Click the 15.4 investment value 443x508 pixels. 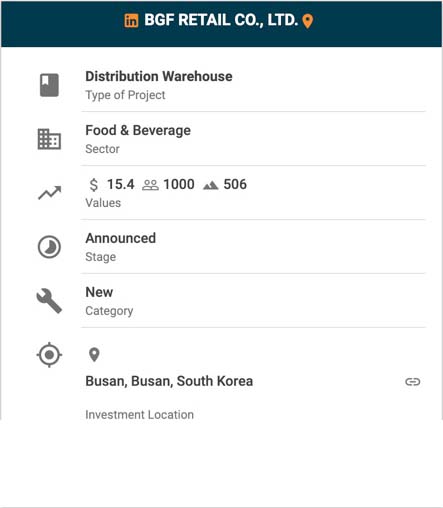click(x=121, y=184)
